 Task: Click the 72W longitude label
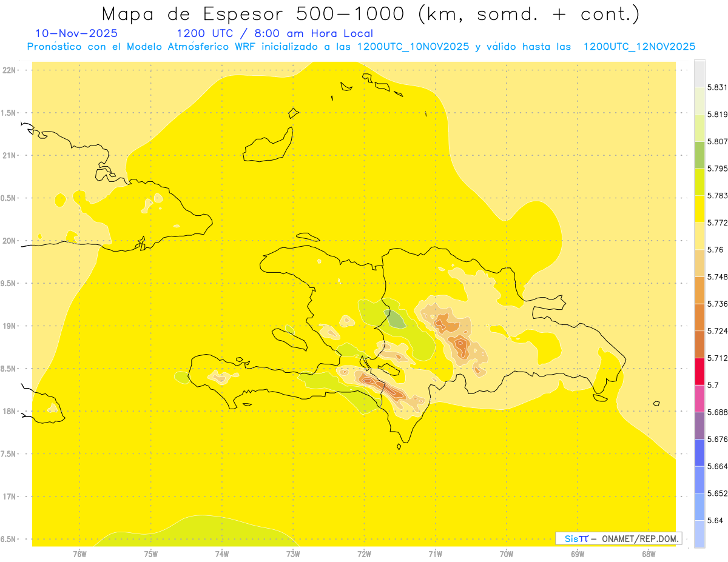pos(364,554)
